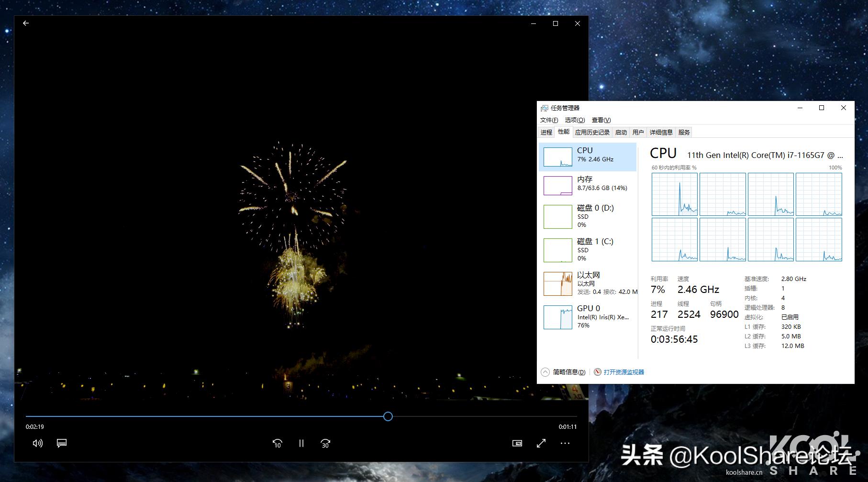Switch to the 服务 tab
This screenshot has height=482, width=868.
pos(684,133)
